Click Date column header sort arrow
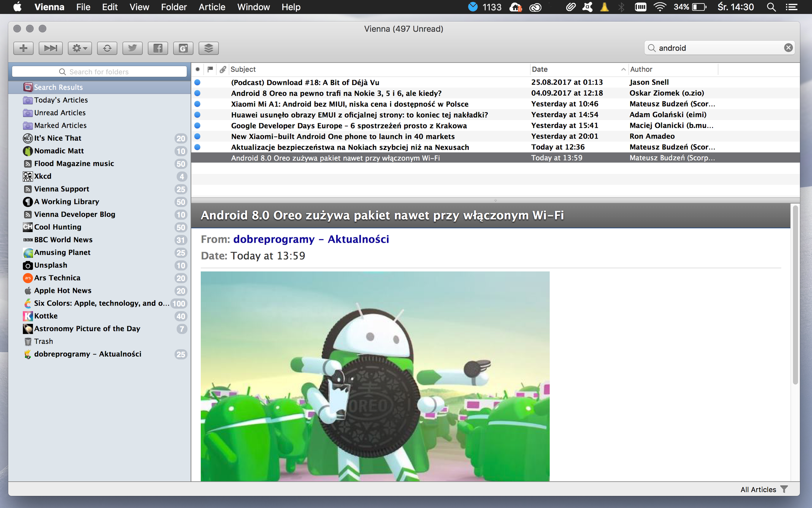 (x=623, y=69)
